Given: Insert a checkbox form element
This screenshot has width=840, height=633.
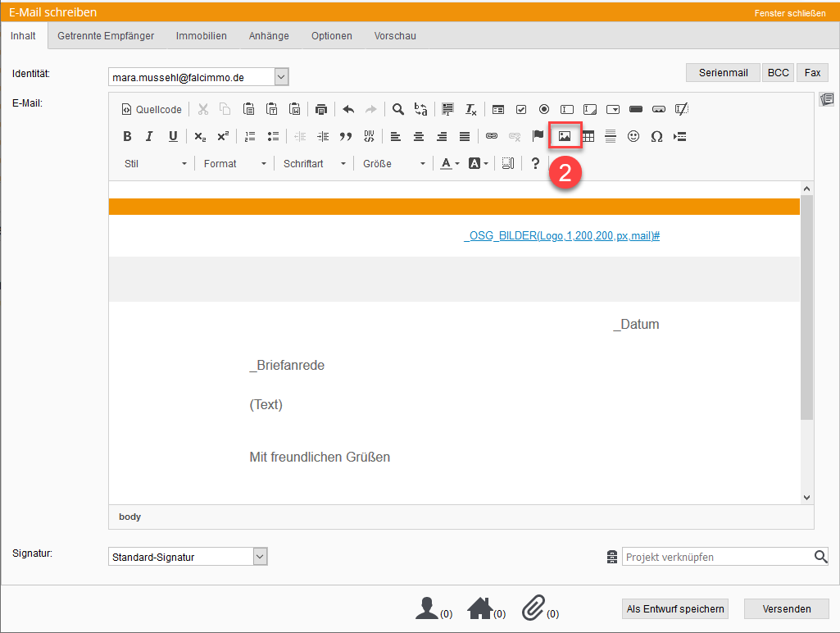Looking at the screenshot, I should (520, 109).
